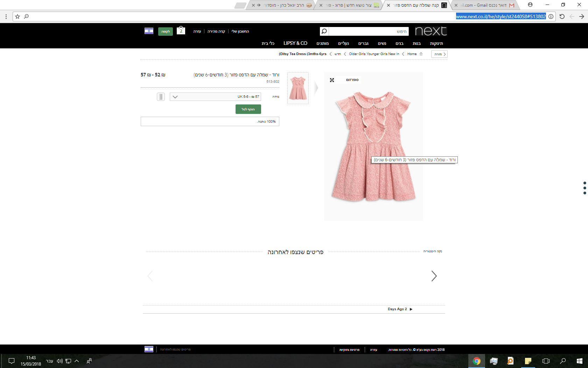Image resolution: width=588 pixels, height=368 pixels.
Task: Click the zoom magnifier icon in address bar
Action: click(26, 16)
